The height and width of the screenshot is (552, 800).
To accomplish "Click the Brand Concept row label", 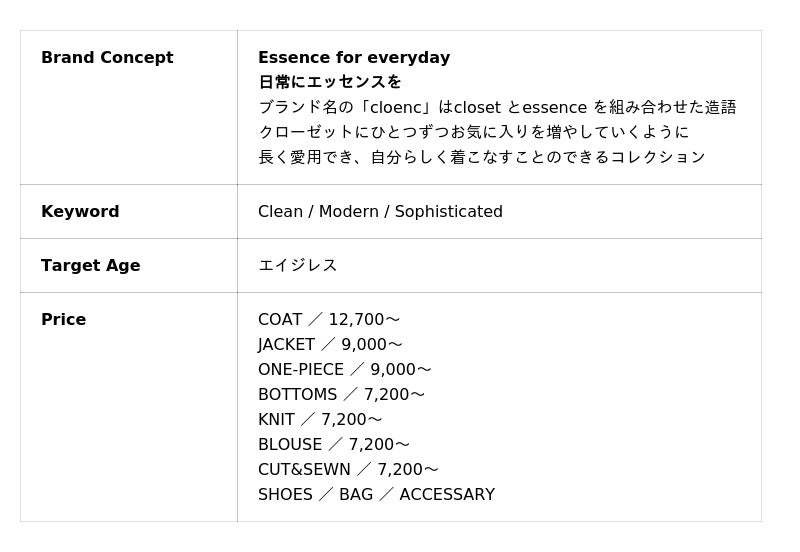I will coord(107,58).
